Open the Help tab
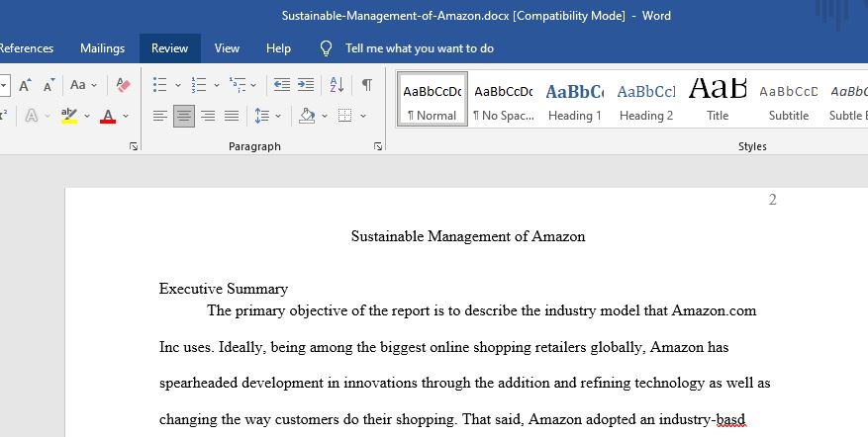Screen dimensions: 868x437 click(278, 48)
